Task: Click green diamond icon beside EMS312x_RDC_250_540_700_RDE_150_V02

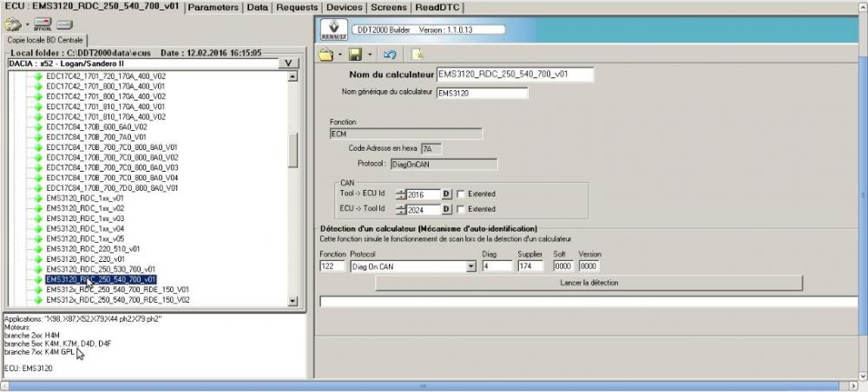Action: [x=37, y=300]
